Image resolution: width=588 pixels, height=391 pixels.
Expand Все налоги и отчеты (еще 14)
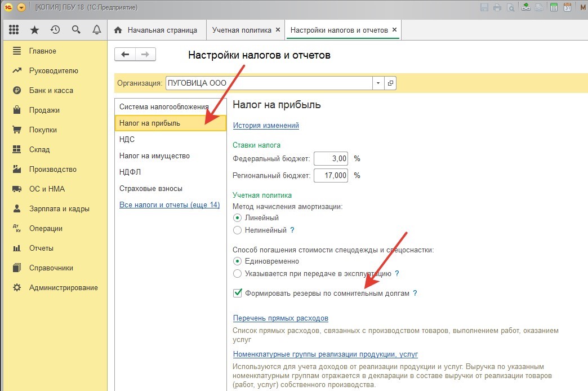pos(169,205)
